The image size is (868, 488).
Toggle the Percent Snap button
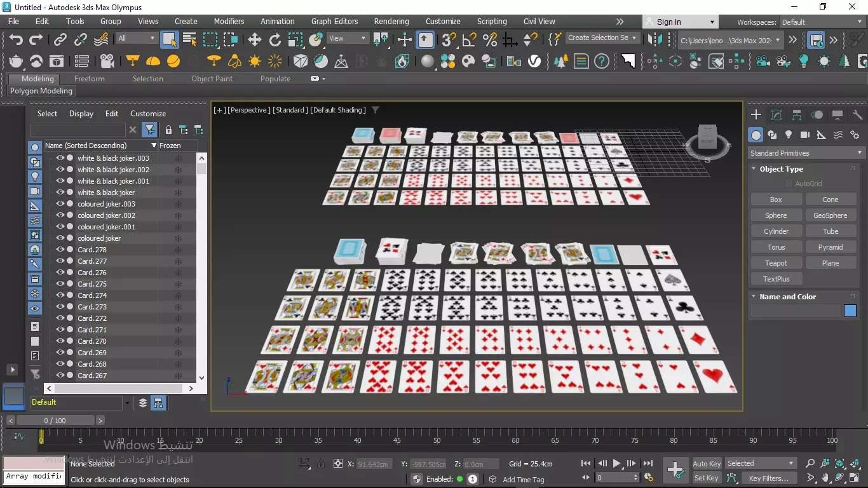[489, 39]
